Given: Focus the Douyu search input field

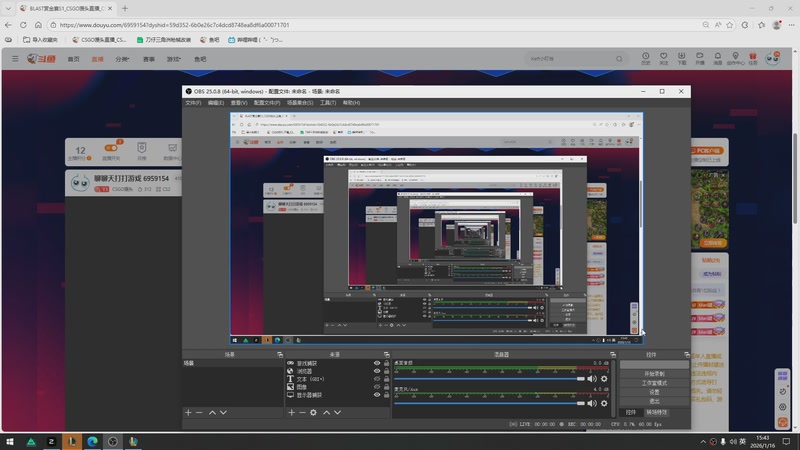Looking at the screenshot, I should click(x=570, y=59).
